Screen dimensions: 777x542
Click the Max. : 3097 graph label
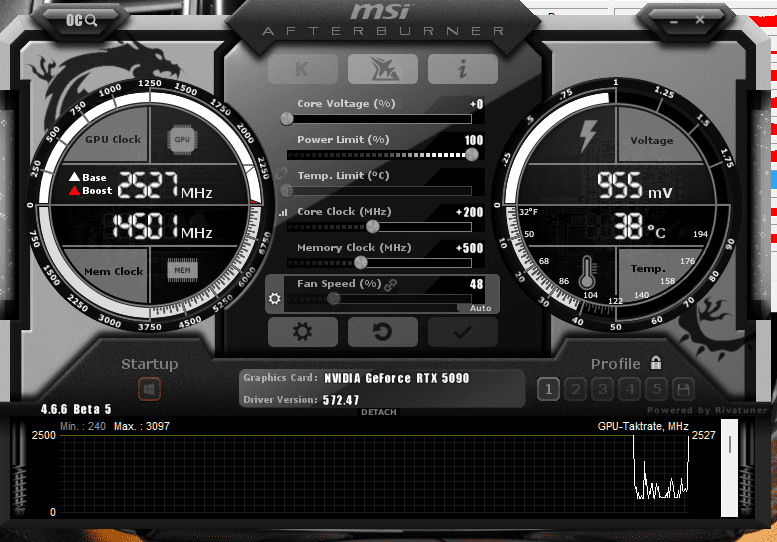(x=142, y=426)
